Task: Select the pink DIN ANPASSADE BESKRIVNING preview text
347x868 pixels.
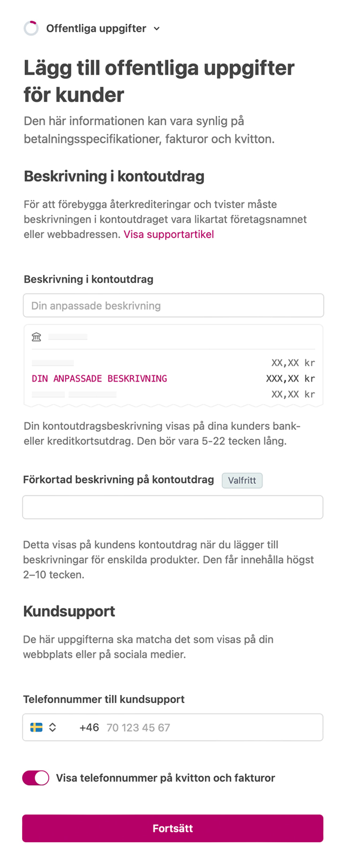Action: pyautogui.click(x=99, y=378)
